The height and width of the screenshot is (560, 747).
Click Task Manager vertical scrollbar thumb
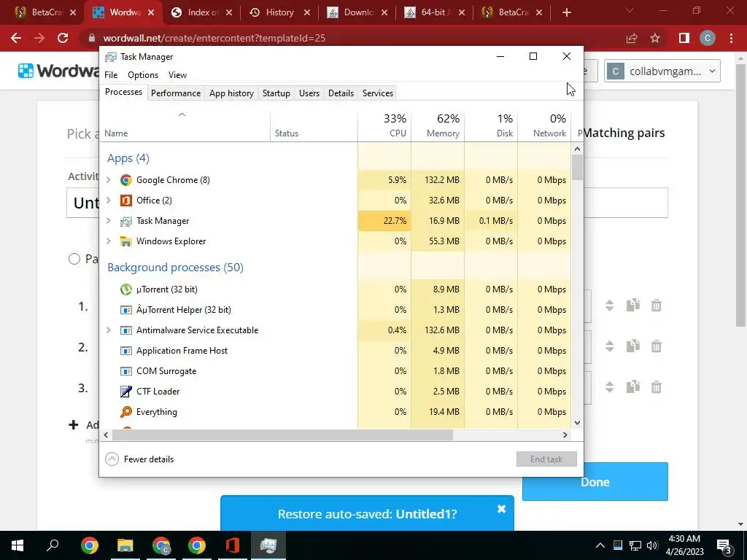pos(577,167)
